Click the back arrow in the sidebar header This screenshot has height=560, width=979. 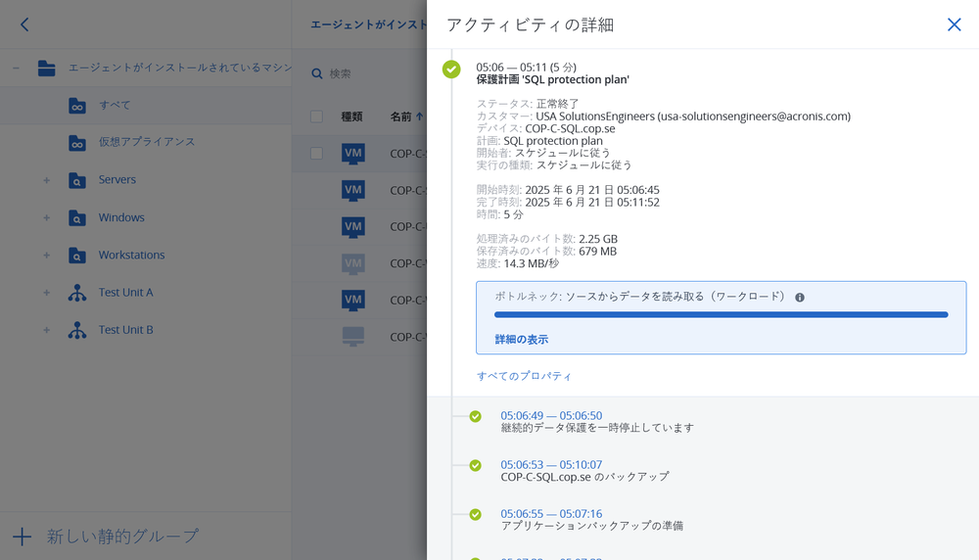coord(24,24)
